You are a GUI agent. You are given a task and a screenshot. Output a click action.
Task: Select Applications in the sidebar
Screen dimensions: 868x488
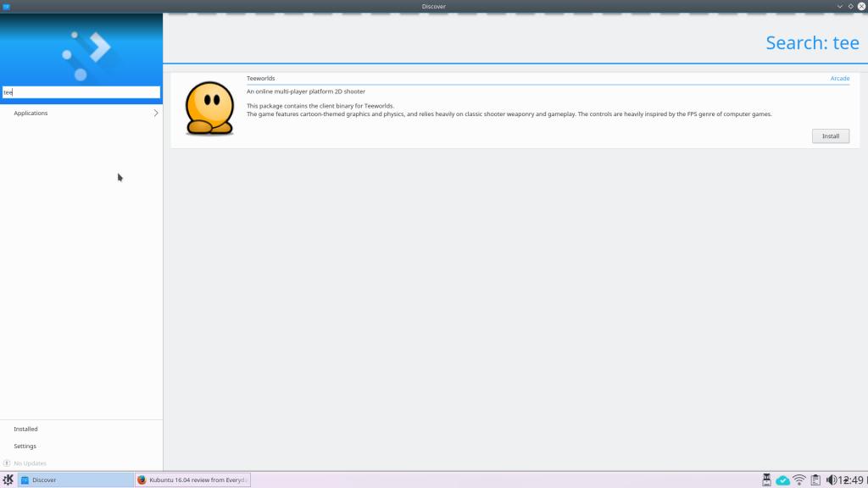click(x=31, y=113)
